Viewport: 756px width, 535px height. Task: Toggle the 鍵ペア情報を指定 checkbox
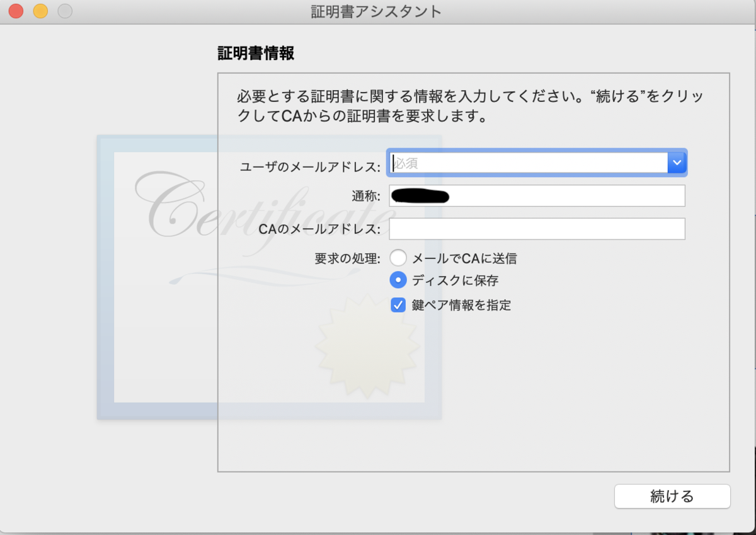[x=398, y=305]
